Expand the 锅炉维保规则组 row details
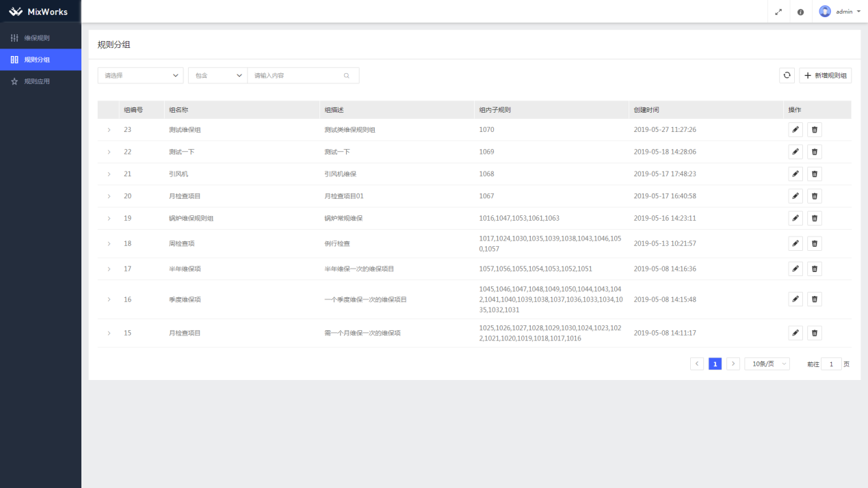 (109, 219)
